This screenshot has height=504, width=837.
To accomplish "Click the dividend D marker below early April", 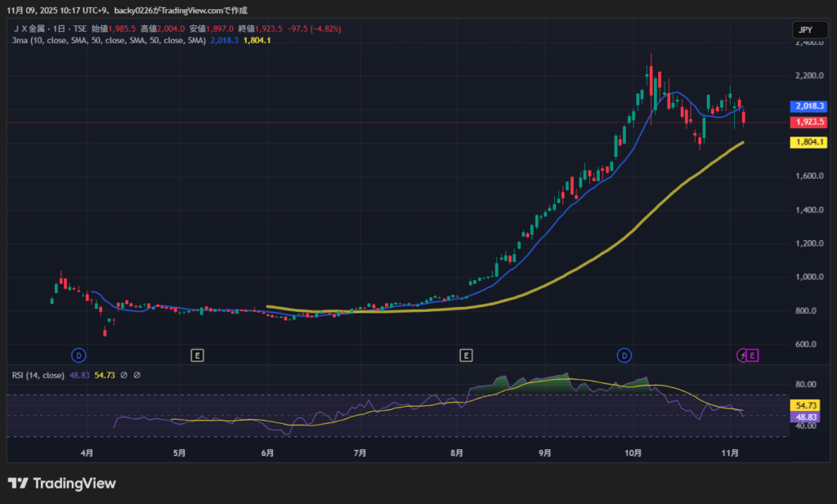I will click(78, 355).
